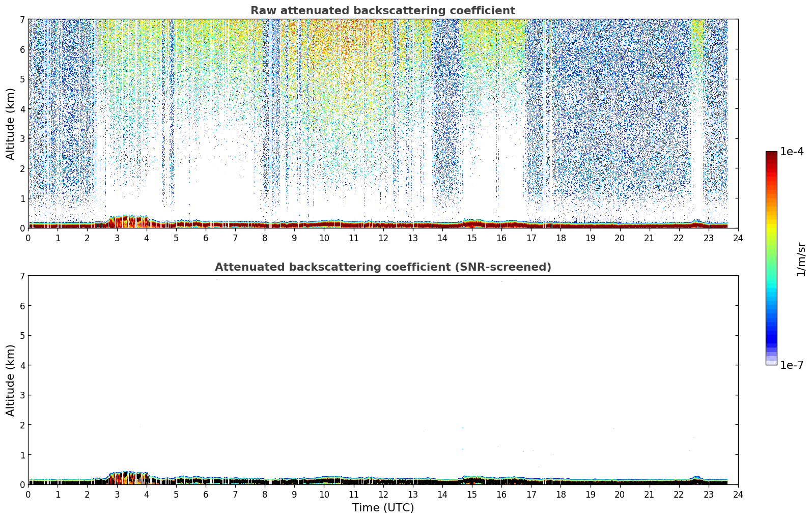Select the bottom plot's "Altitude (km)" label

click(11, 380)
